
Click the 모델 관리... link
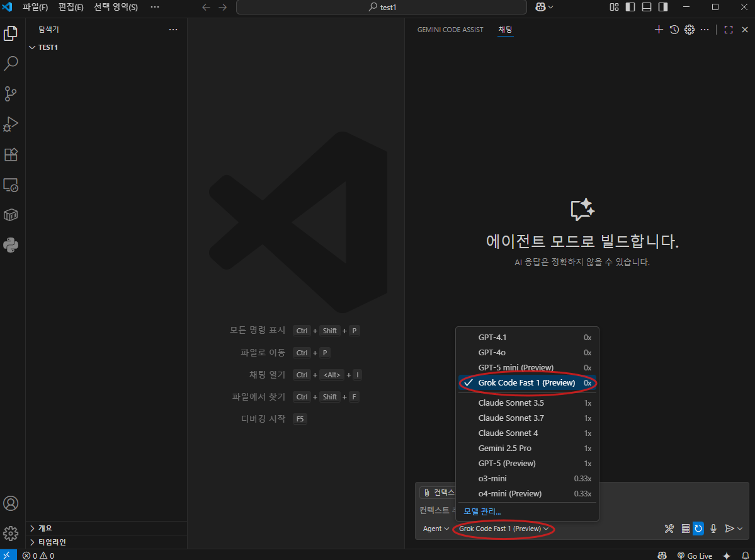tap(482, 511)
